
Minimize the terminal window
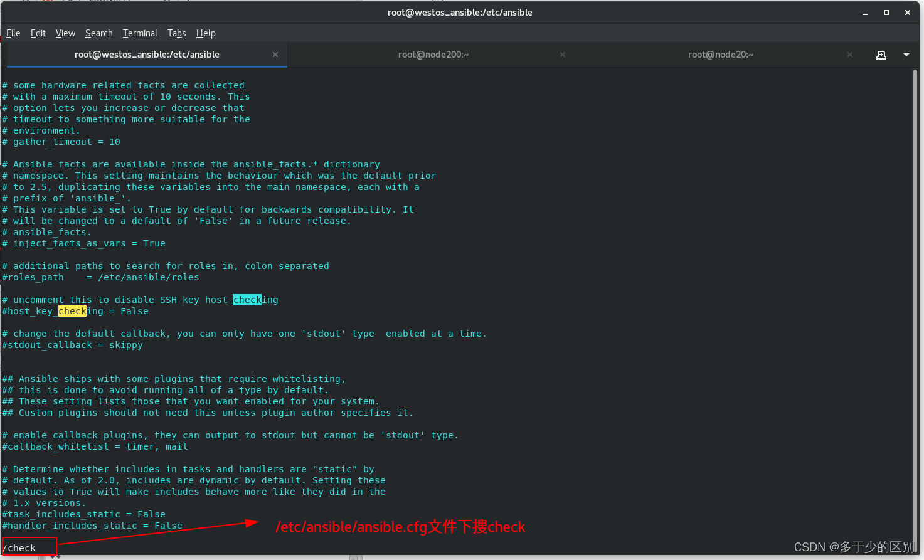pos(865,13)
